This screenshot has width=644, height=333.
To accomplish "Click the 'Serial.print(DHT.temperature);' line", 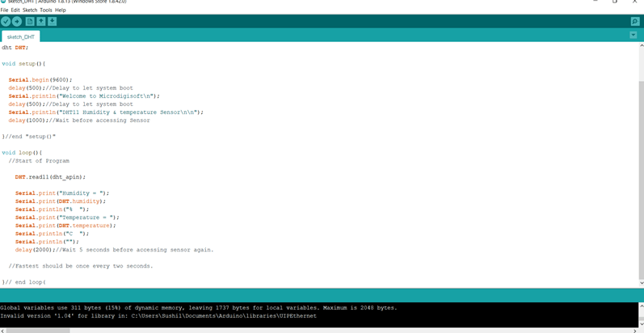I will [65, 226].
